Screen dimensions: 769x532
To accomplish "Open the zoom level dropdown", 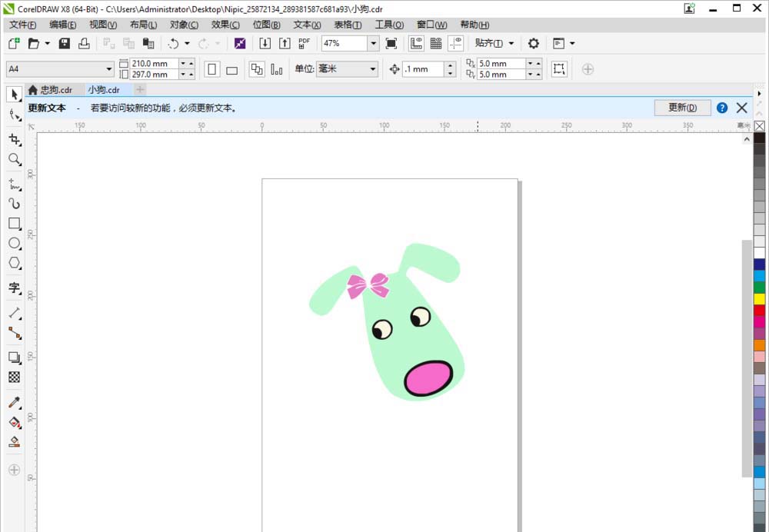I will [373, 44].
